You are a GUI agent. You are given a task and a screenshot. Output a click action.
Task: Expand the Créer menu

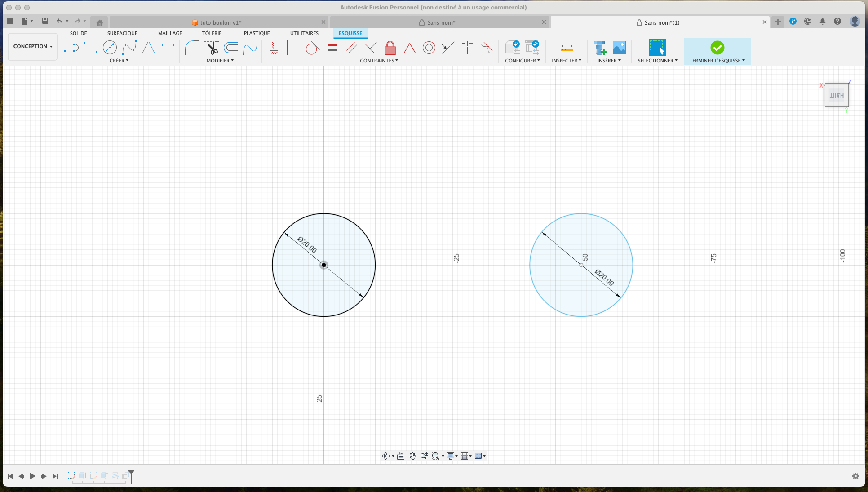[119, 61]
